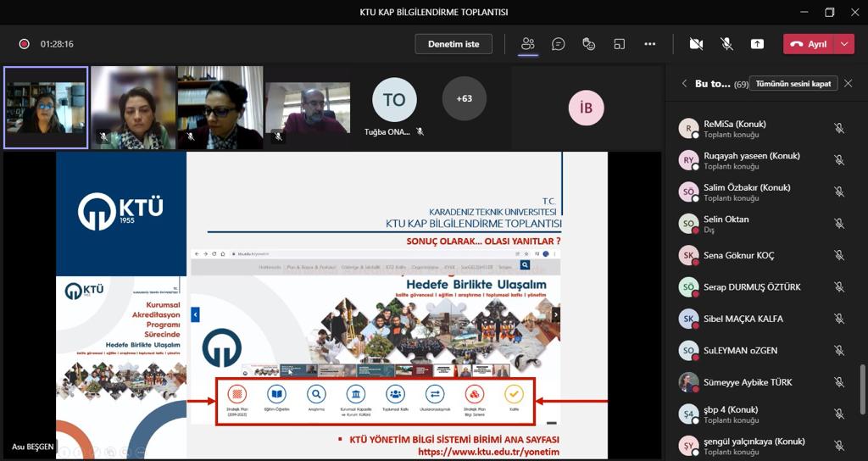Viewport: 868px width, 461px height.
Task: Click the İB participant avatar
Action: point(587,108)
